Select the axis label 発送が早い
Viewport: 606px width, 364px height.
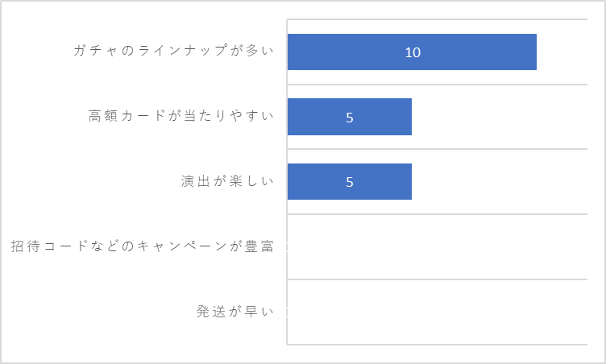point(235,311)
